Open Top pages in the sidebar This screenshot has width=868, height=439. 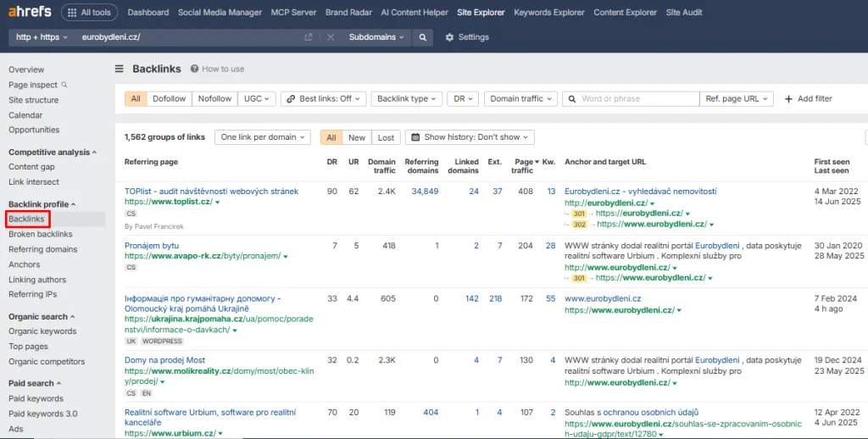[x=28, y=347]
